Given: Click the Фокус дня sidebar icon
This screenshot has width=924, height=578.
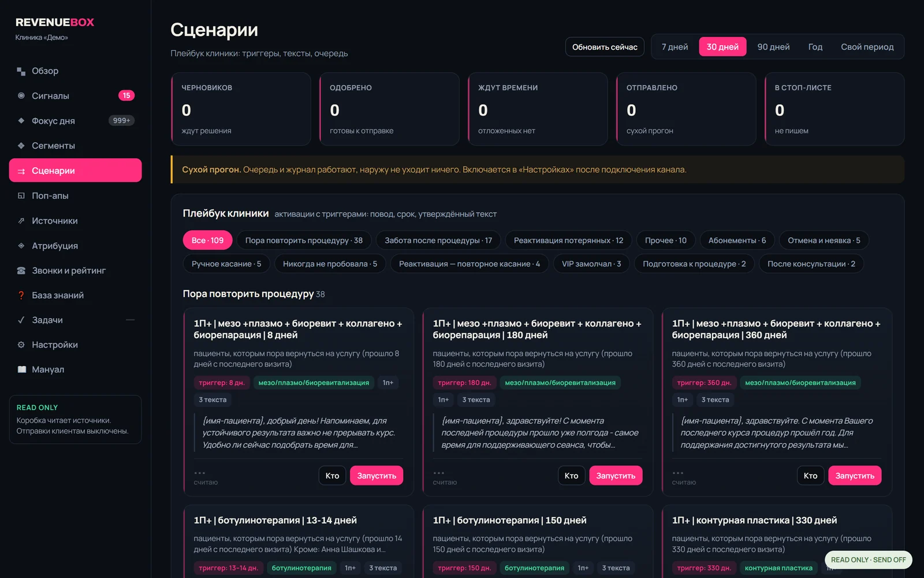Looking at the screenshot, I should [21, 121].
